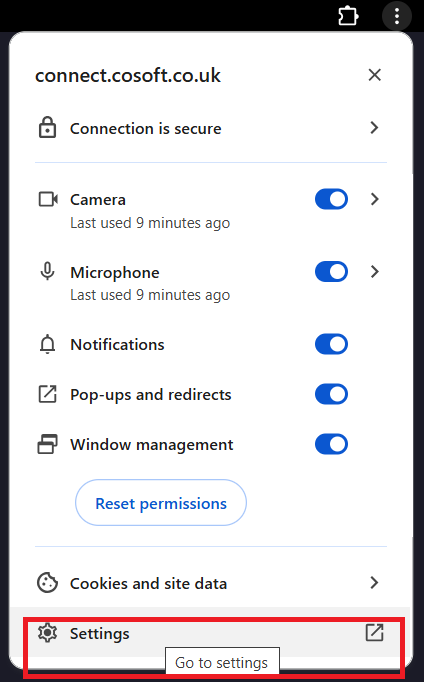Close the site information popup
The height and width of the screenshot is (682, 424).
pyautogui.click(x=374, y=75)
